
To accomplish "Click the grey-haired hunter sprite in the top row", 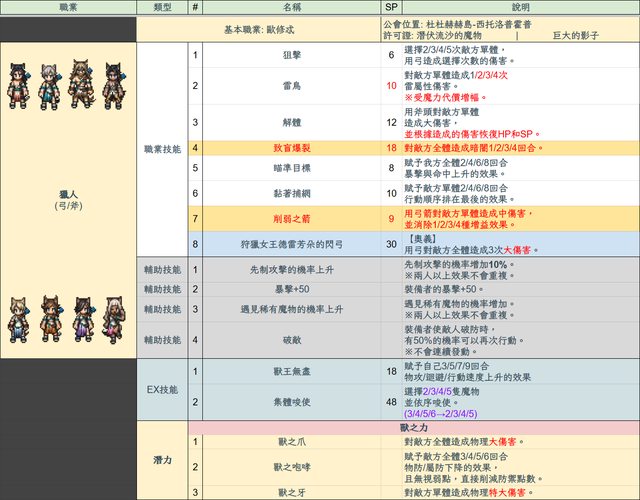I will 47,87.
